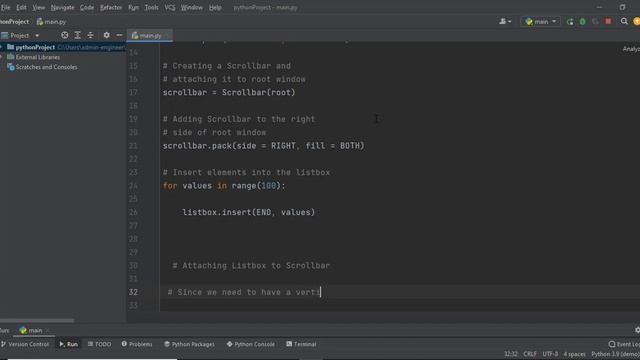Click line 21 scrollbar.pack statement
The height and width of the screenshot is (360, 640).
point(263,146)
